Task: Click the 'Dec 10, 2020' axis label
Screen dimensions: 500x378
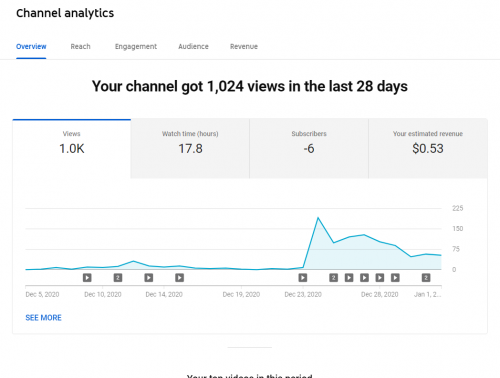Action: 103,295
